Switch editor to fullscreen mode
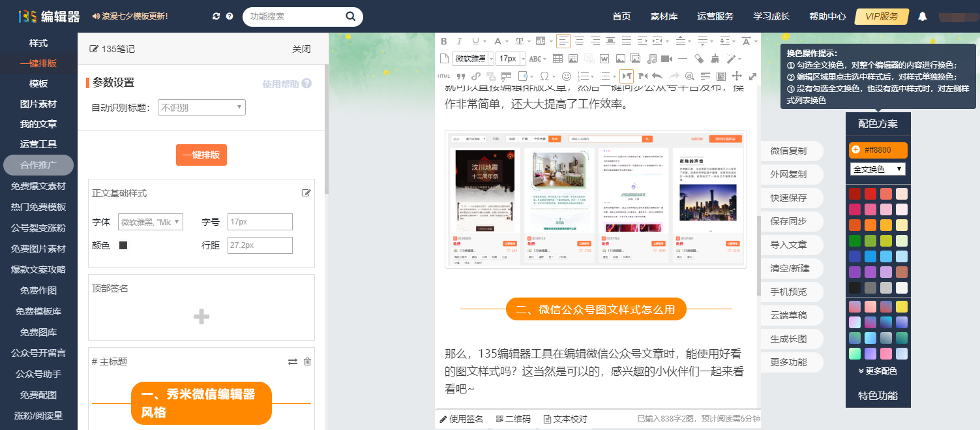The height and width of the screenshot is (430, 980). [x=752, y=76]
